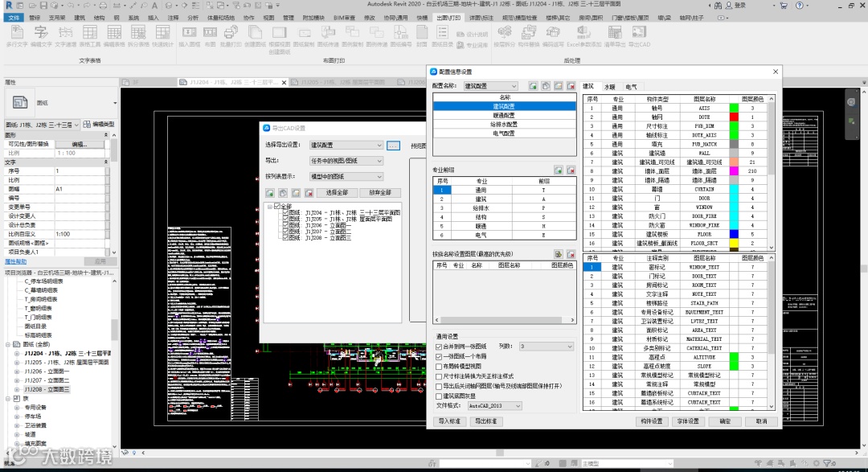Switch to the 水暖 tab in 配置信息设置
868x472 pixels.
[609, 86]
